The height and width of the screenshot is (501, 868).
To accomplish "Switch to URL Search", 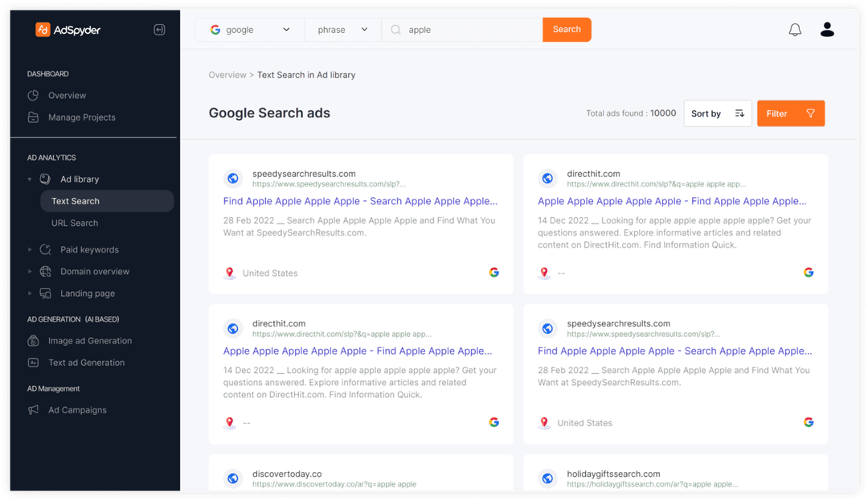I will pos(74,223).
